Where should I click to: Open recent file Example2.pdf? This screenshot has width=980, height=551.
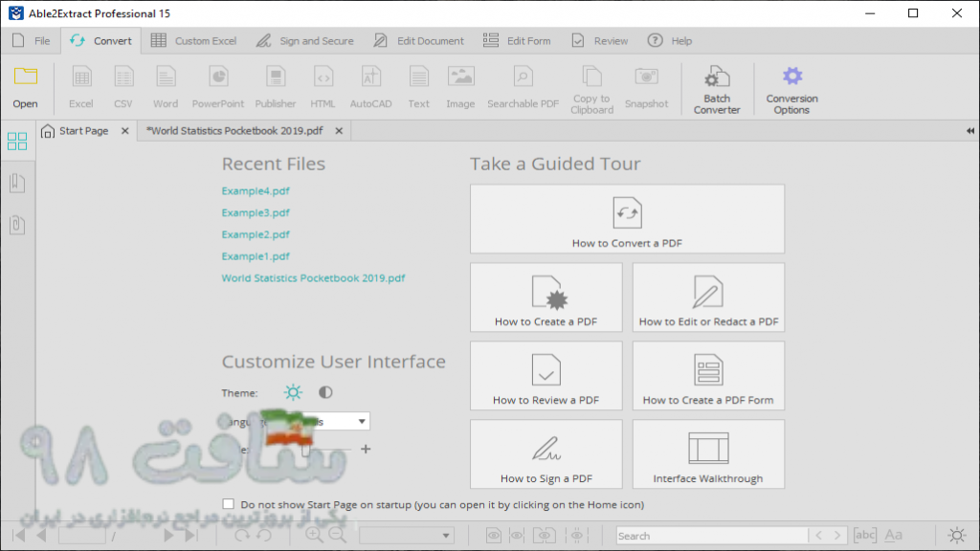[256, 234]
